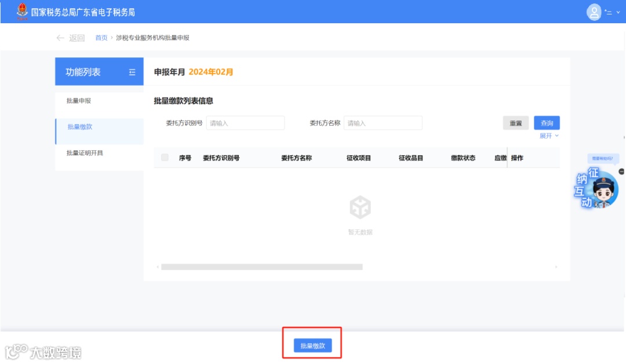626x364 pixels.
Task: Open the account dropdown chevron at top right
Action: 617,12
